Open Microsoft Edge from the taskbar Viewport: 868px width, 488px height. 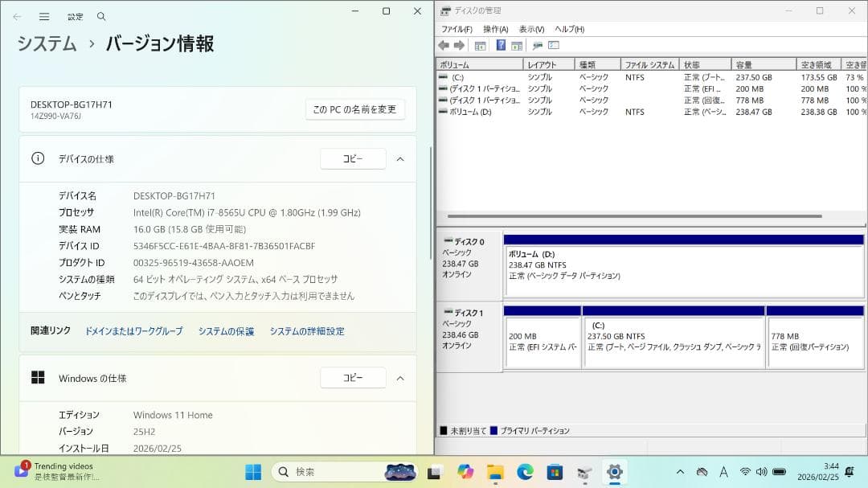pos(525,472)
